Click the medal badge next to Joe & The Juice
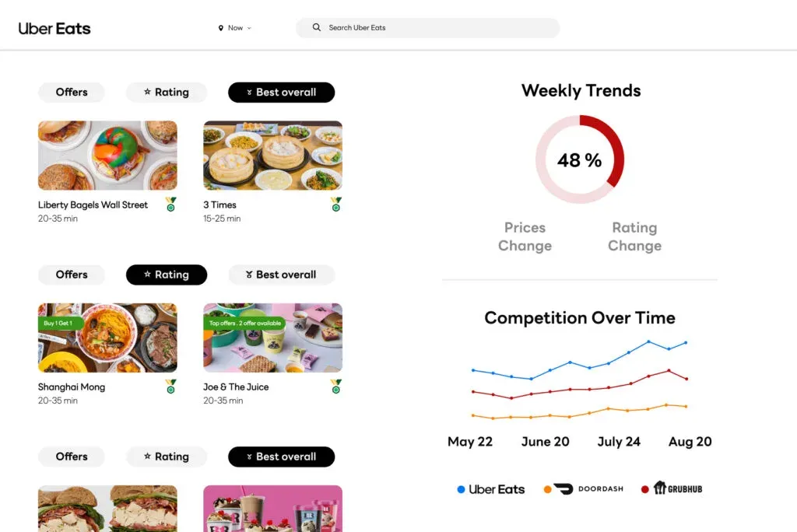Image resolution: width=797 pixels, height=532 pixels. click(x=336, y=387)
